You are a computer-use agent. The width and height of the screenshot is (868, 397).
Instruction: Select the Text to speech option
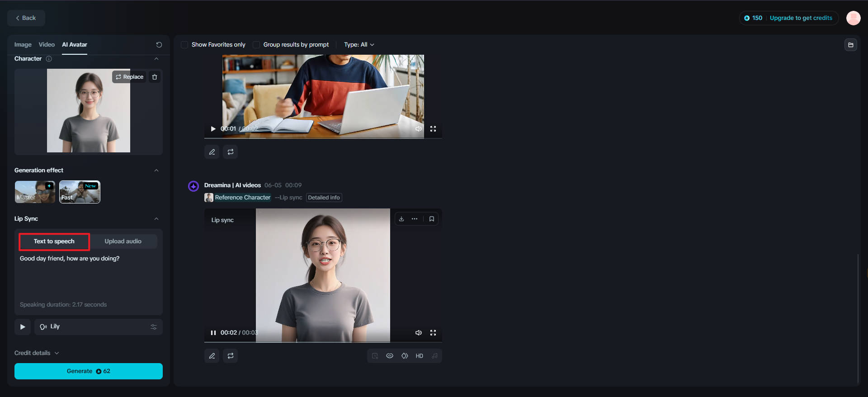54,241
